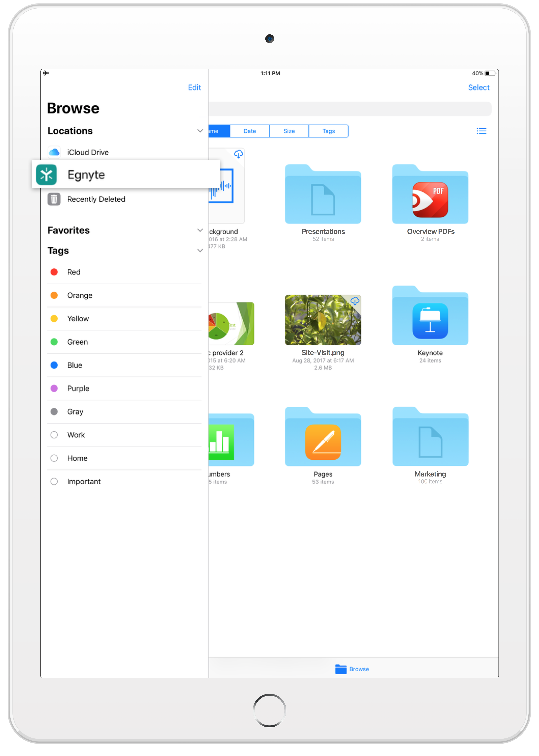Expand the Favorites section chevron
This screenshot has height=756, width=539.
200,230
